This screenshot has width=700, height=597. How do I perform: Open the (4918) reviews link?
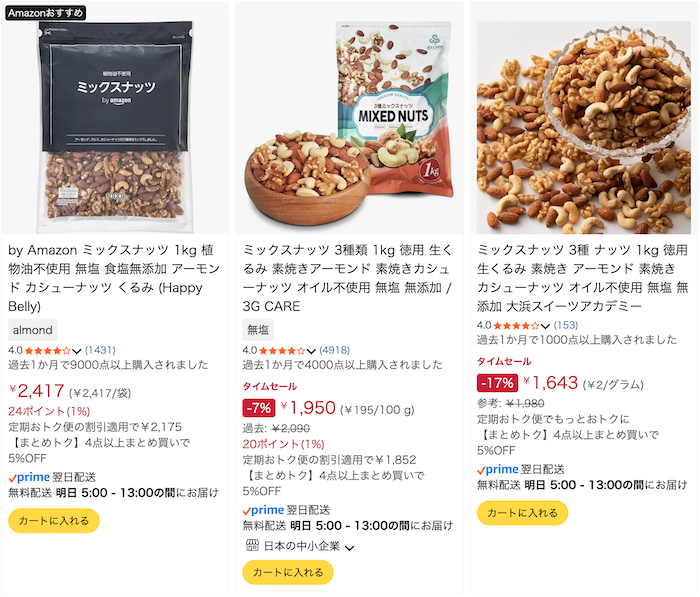335,351
